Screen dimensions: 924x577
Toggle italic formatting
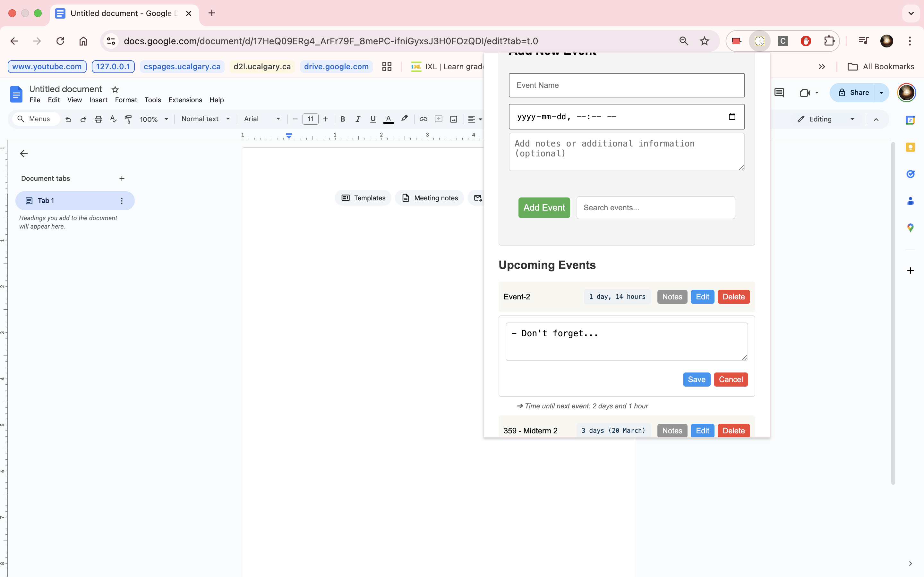click(358, 119)
